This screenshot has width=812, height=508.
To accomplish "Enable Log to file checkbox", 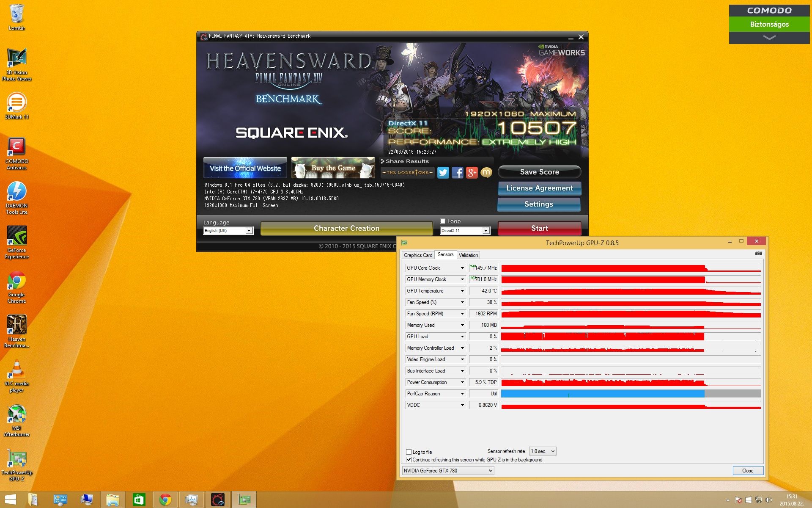I will tap(409, 452).
